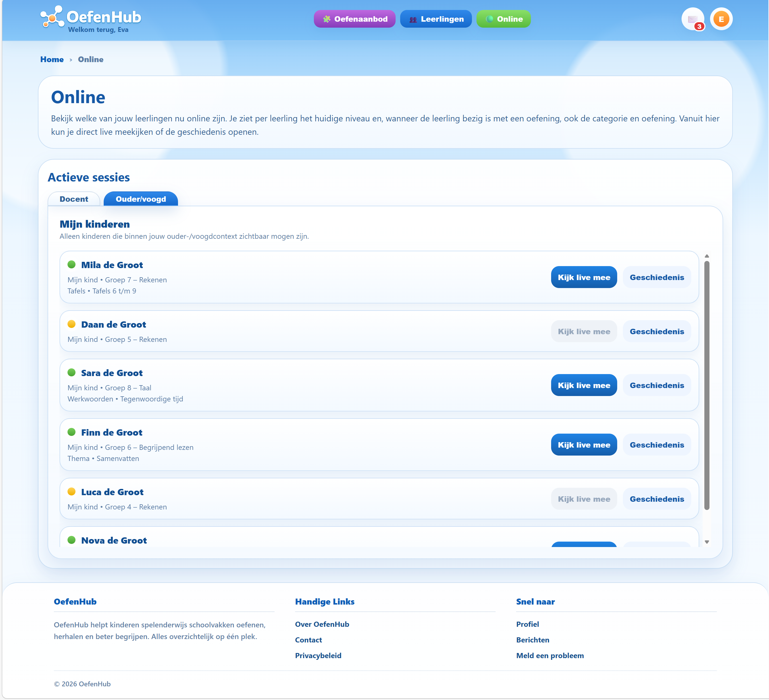Select the Ouder/voogd tab
This screenshot has width=769, height=700.
pyautogui.click(x=141, y=199)
